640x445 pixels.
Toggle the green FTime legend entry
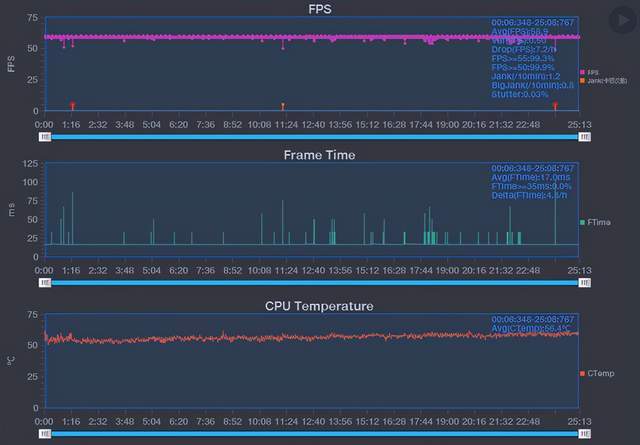pyautogui.click(x=595, y=222)
